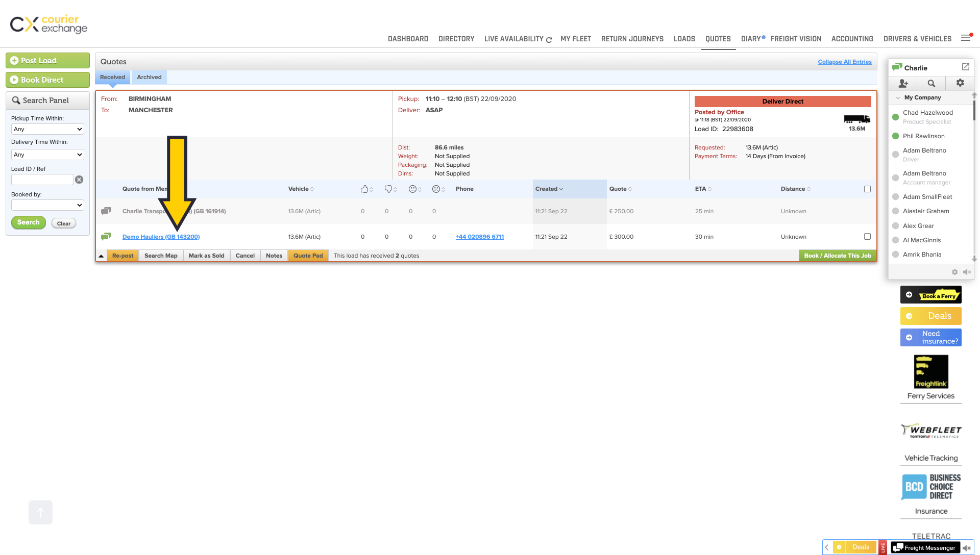Click chat bubble icon beside Demo Hauliers
This screenshot has height=555, width=980.
(x=106, y=237)
